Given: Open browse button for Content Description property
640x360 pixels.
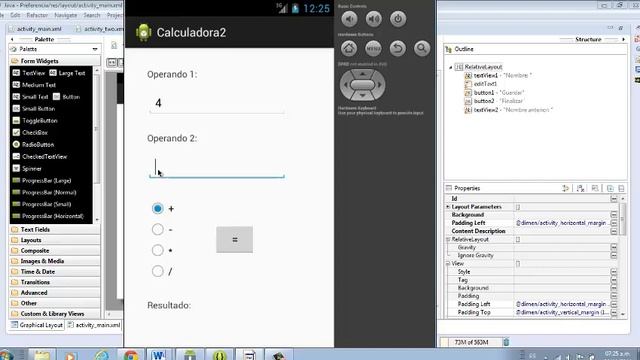Looking at the screenshot, I should pos(613,231).
